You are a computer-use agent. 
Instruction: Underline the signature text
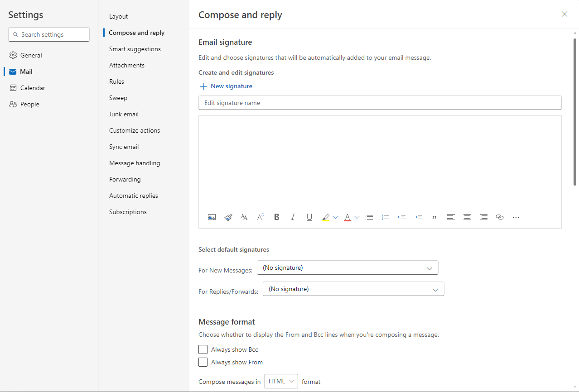point(309,217)
